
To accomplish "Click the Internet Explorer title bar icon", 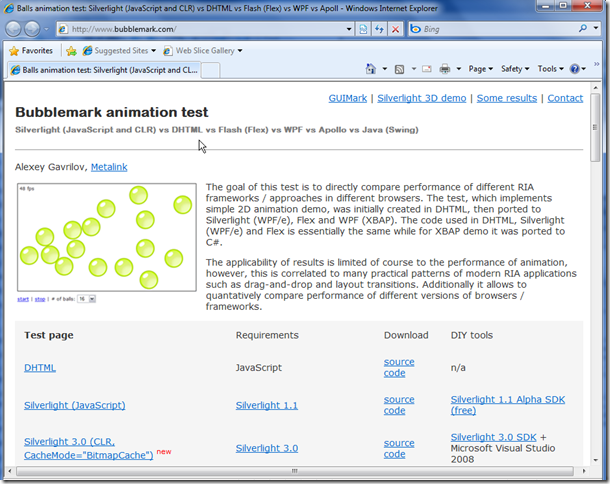I will (9, 8).
